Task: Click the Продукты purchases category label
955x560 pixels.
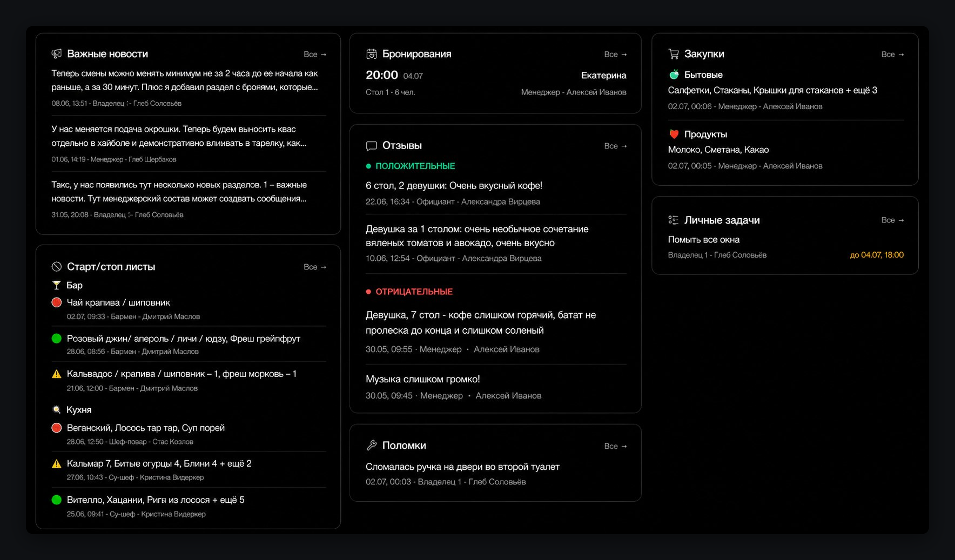Action: pyautogui.click(x=705, y=134)
